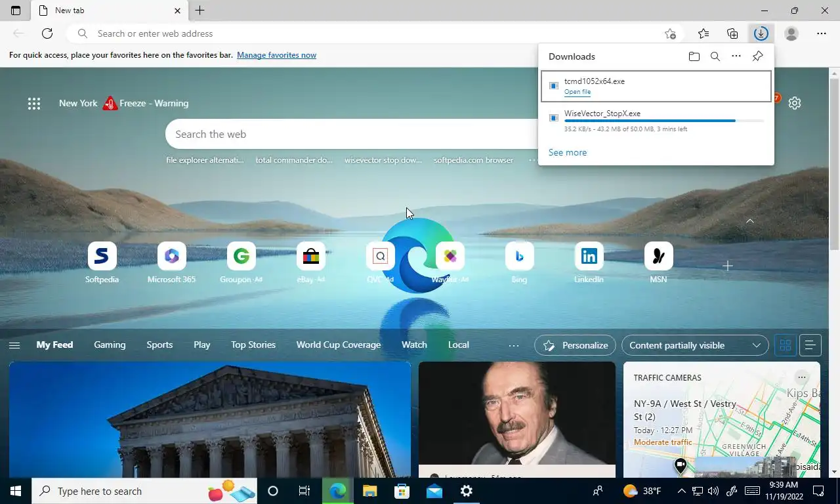
Task: Open the QVC quick link tile
Action: pyautogui.click(x=381, y=262)
